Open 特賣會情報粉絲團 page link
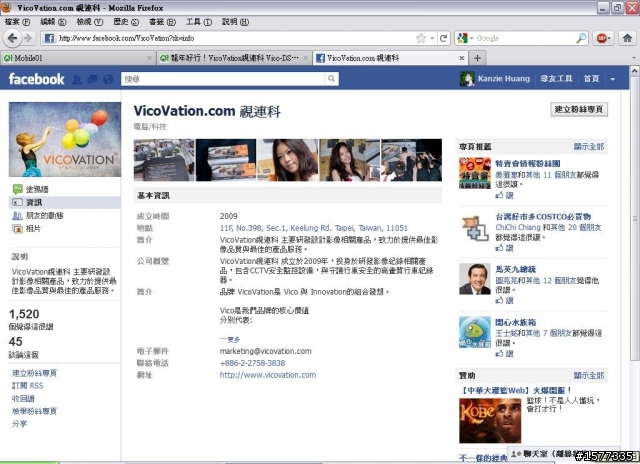 pyautogui.click(x=528, y=164)
